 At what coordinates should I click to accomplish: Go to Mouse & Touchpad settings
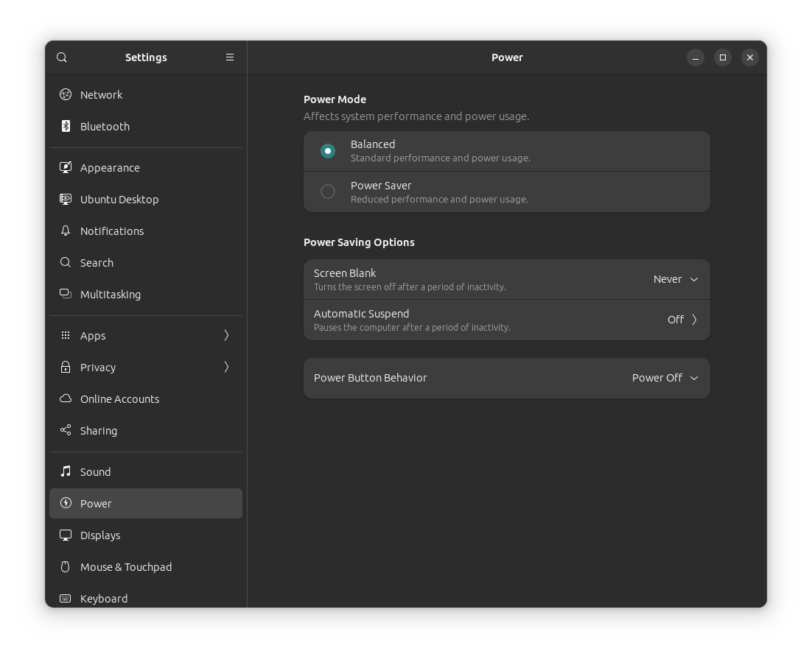pyautogui.click(x=126, y=567)
